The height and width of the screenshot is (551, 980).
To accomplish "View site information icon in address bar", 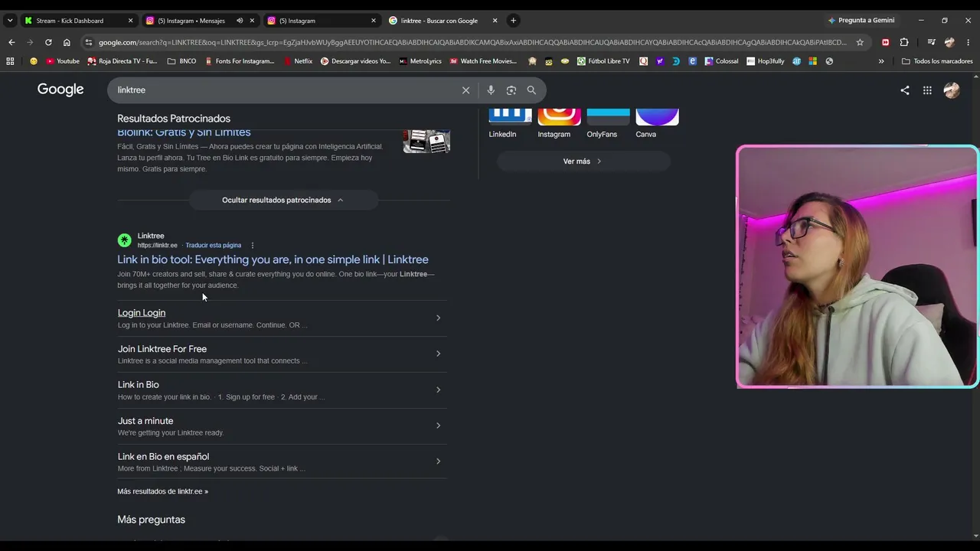I will (89, 42).
